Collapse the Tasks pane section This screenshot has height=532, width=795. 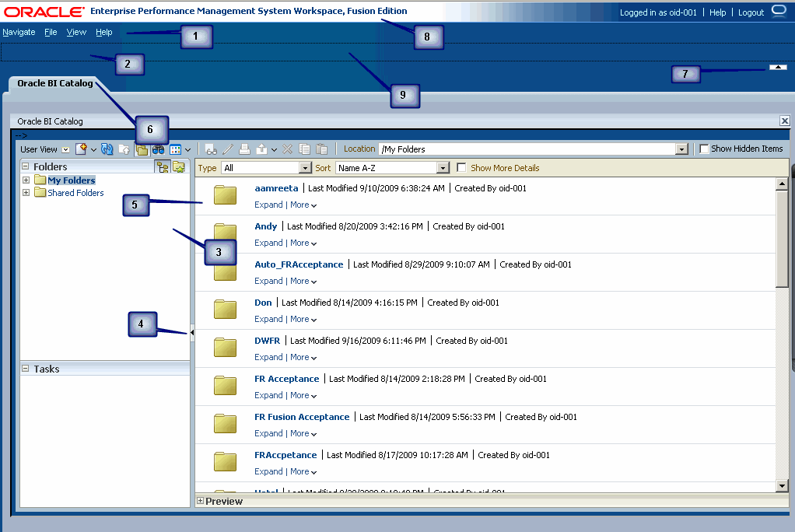[26, 369]
